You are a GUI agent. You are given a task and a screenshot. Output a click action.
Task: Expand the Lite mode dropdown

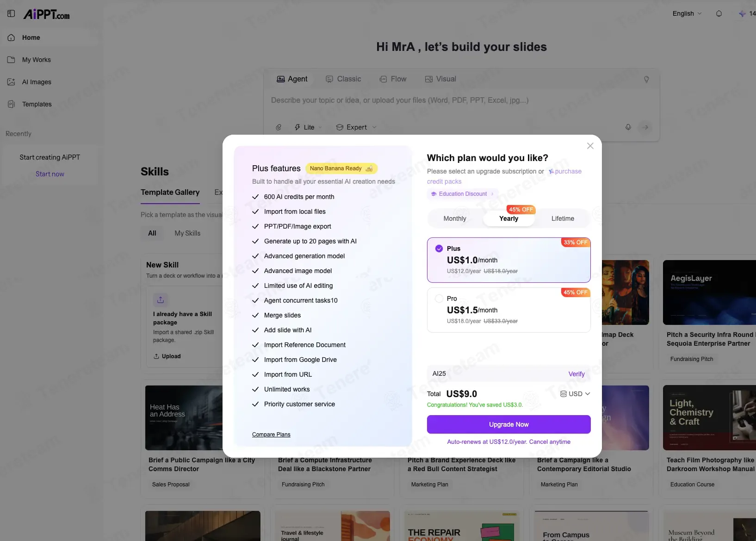[308, 127]
